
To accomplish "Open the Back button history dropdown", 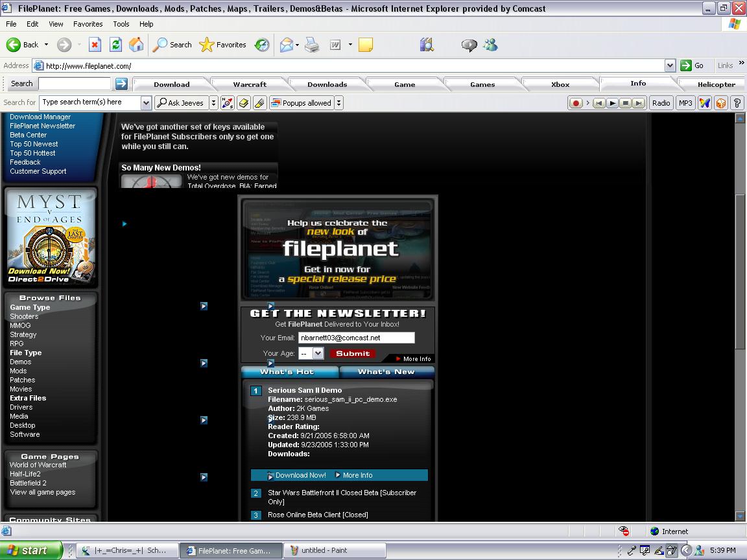I will tap(46, 45).
